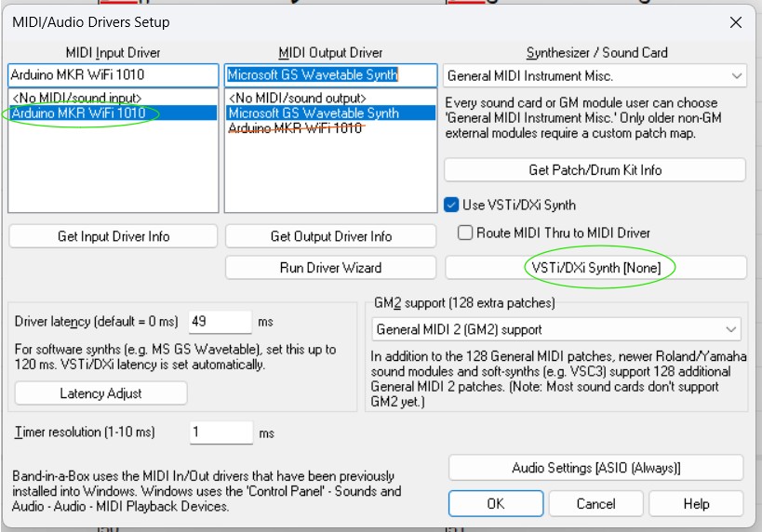
Task: Select Arduino MKR WiFi 1010 input driver
Action: tap(114, 113)
